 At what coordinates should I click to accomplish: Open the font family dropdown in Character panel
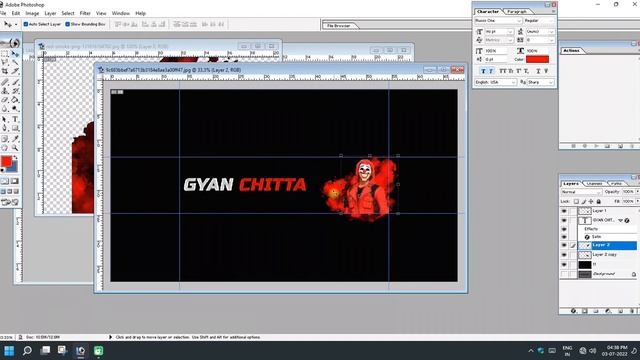coord(519,20)
